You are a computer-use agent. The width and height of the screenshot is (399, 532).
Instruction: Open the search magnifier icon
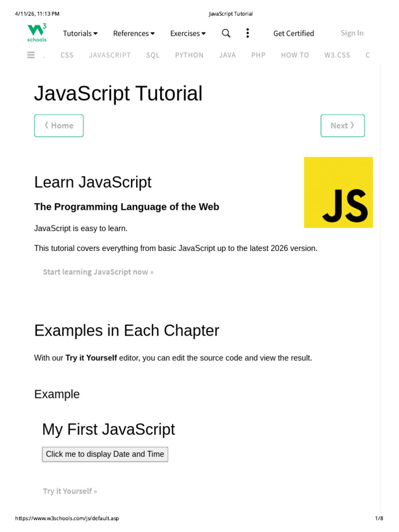point(226,33)
